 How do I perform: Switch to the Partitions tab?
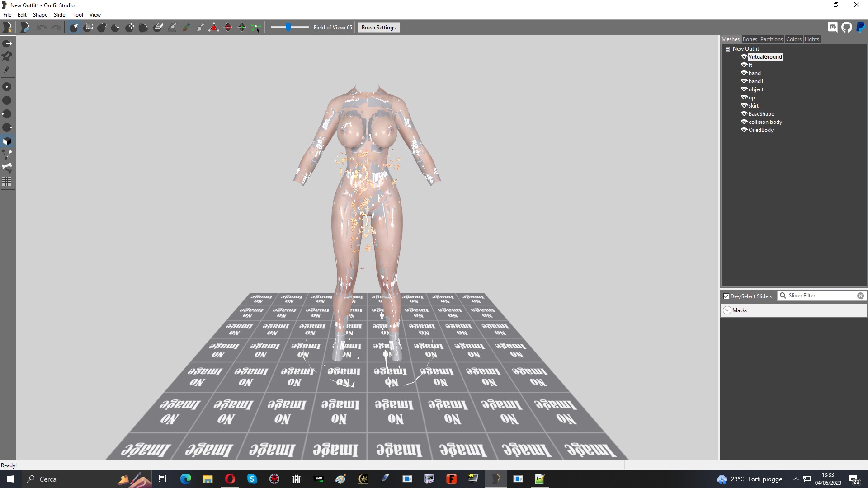(771, 39)
